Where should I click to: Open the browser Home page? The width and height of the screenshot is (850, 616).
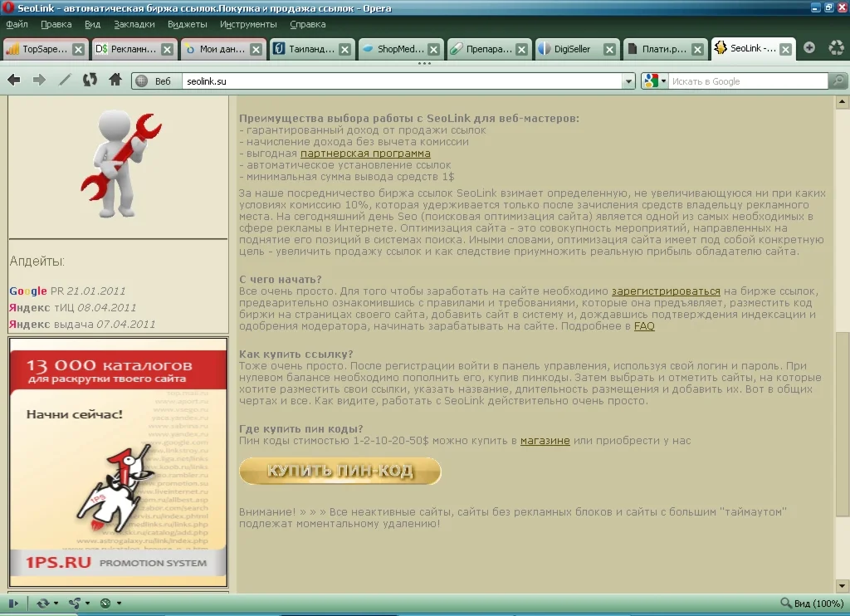coord(115,80)
